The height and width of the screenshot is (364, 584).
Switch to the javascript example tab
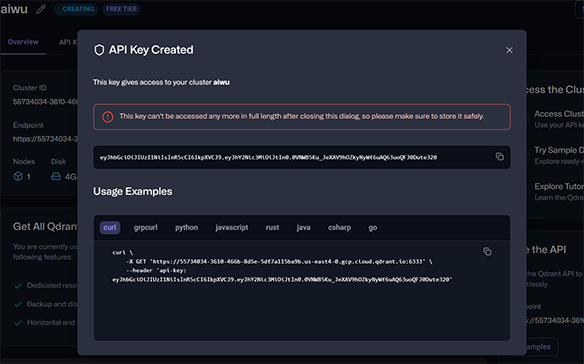click(232, 227)
